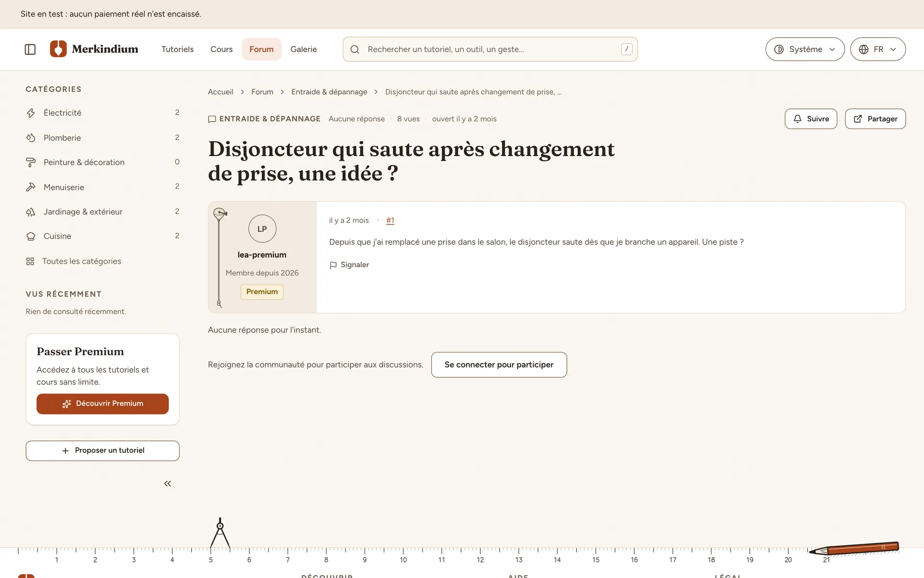Click '8 vues' text
This screenshot has width=924, height=578.
tap(408, 119)
